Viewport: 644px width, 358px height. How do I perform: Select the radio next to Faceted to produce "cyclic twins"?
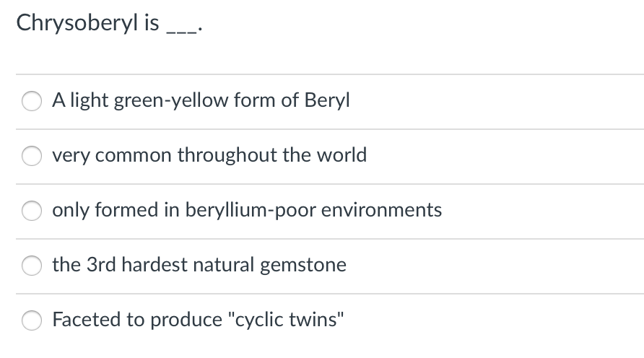point(33,320)
